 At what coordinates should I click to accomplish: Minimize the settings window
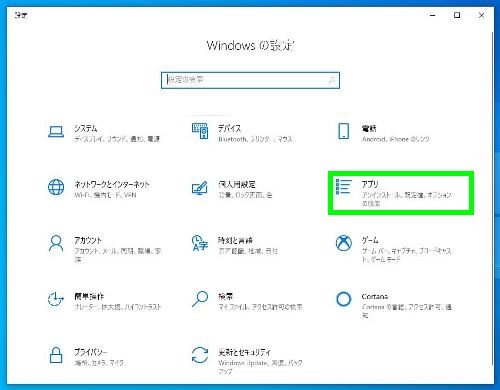(433, 15)
